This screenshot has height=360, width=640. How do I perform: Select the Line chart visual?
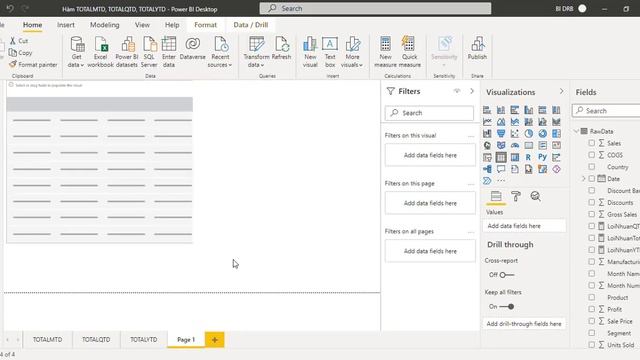coord(487,122)
